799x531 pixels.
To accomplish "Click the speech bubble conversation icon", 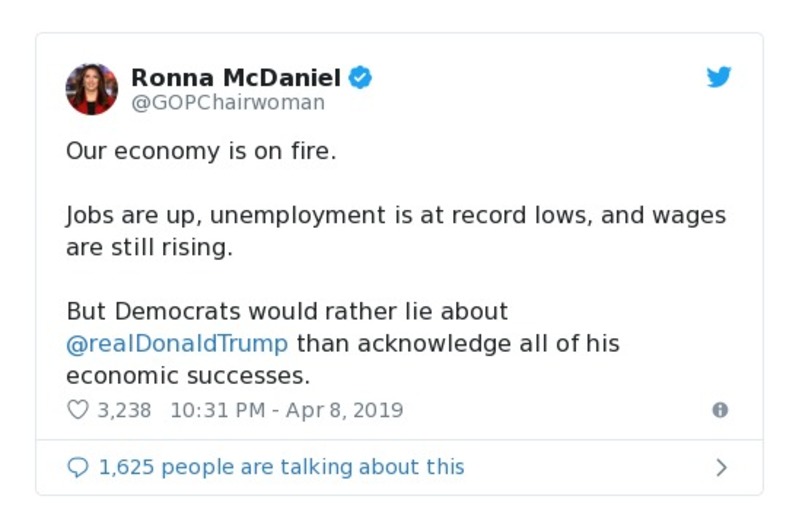I will [77, 467].
